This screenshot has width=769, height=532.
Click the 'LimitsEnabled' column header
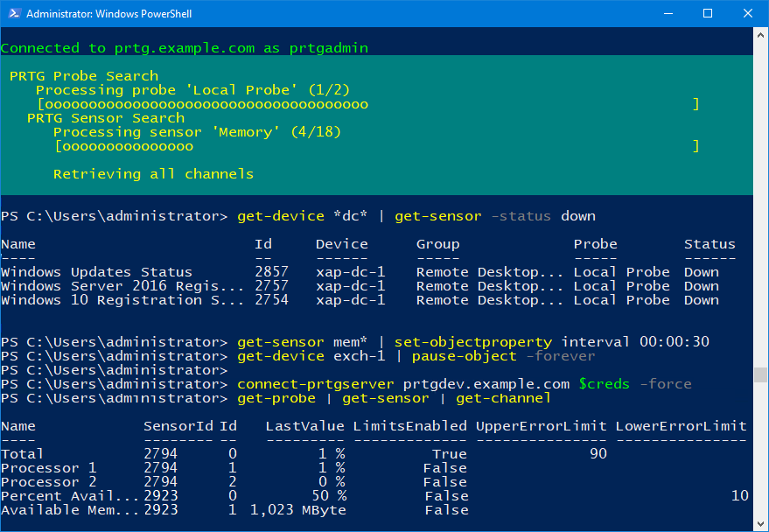[x=410, y=427]
